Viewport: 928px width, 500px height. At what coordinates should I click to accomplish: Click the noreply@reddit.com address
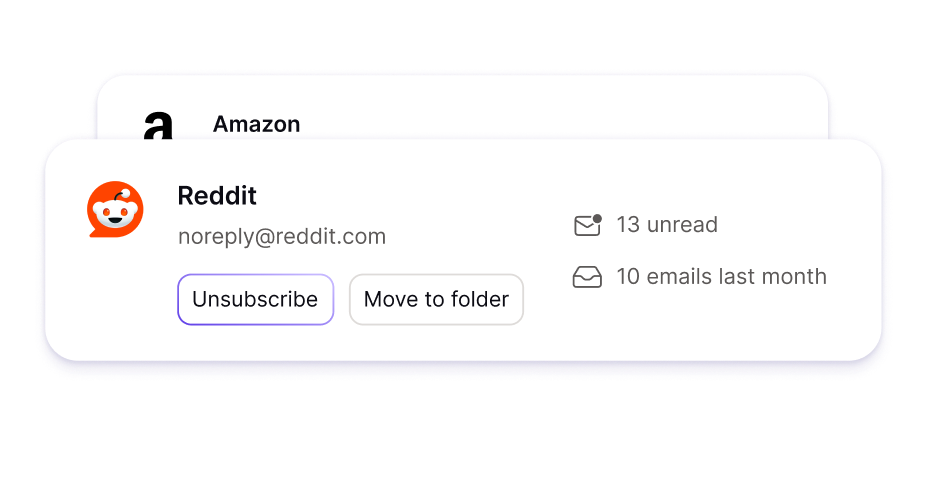(282, 237)
